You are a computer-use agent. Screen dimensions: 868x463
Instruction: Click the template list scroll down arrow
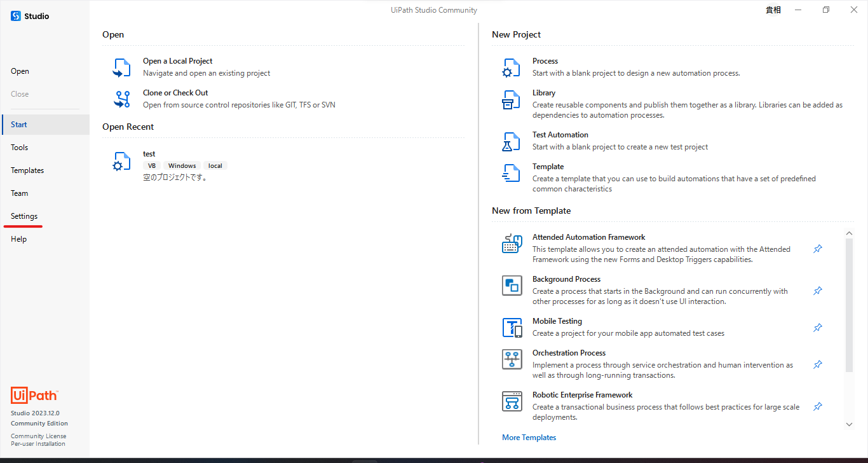click(849, 424)
